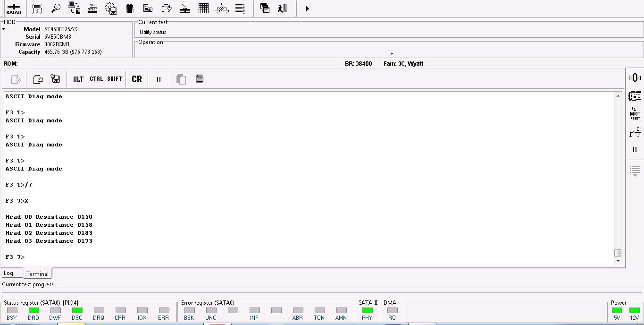Viewport: 644px width, 325px height.
Task: Click the SATA0 port selector icon
Action: click(x=14, y=9)
